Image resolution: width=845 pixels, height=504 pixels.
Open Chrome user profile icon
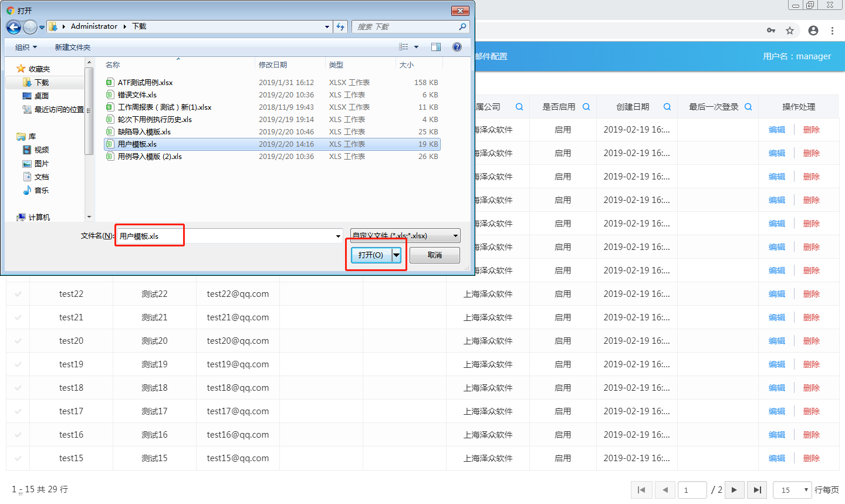point(813,31)
